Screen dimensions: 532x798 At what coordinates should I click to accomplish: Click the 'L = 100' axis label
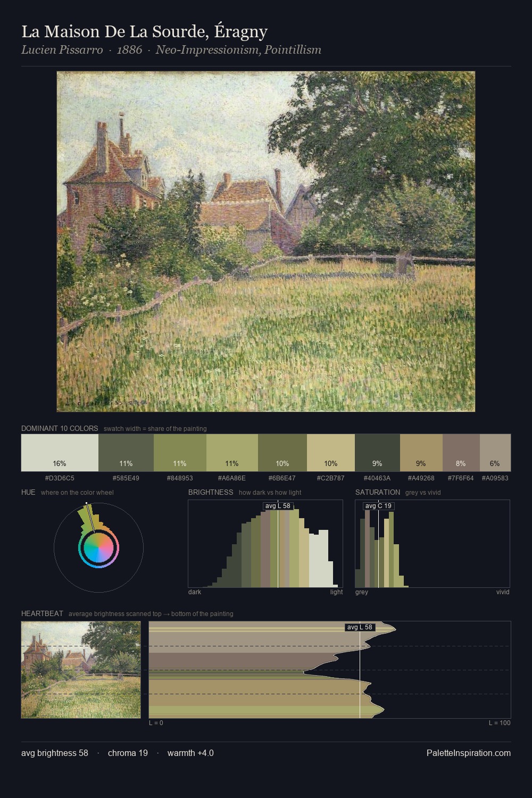[500, 723]
